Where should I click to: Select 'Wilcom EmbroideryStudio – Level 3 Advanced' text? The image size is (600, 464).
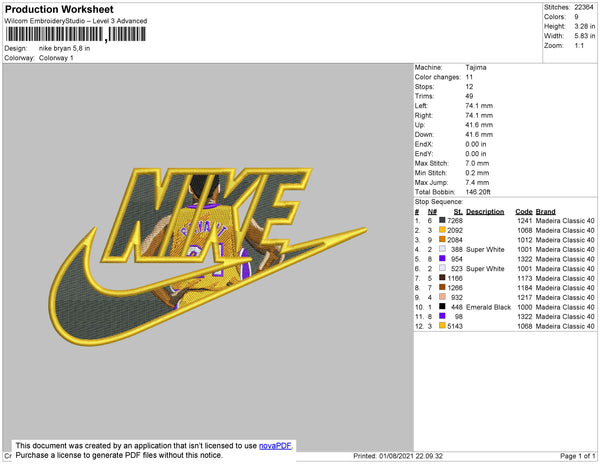[76, 21]
